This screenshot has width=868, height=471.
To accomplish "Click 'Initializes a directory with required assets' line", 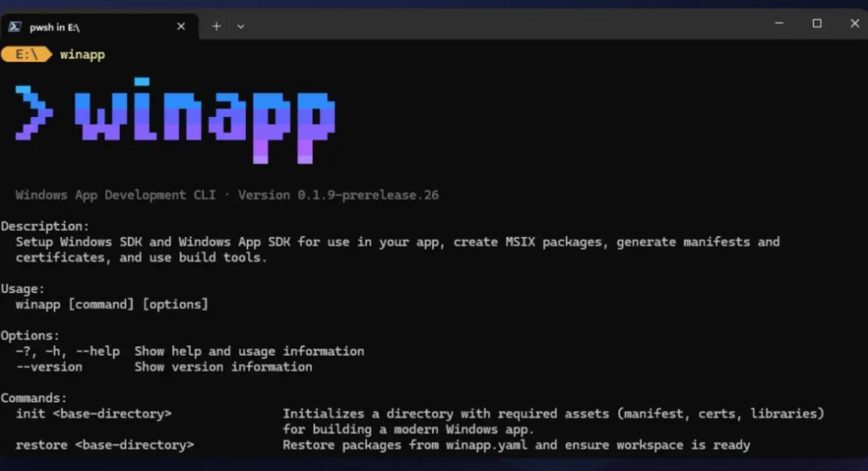I will tap(554, 414).
